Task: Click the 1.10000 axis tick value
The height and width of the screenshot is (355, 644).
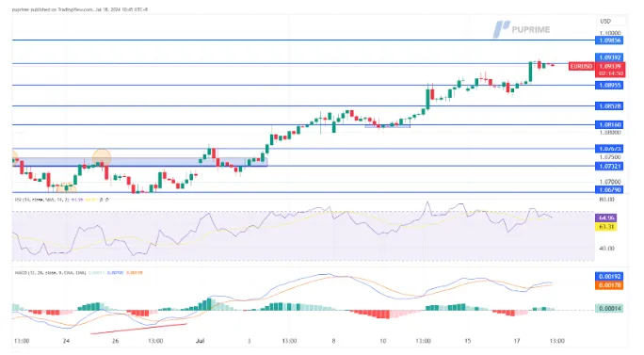Action: point(610,33)
